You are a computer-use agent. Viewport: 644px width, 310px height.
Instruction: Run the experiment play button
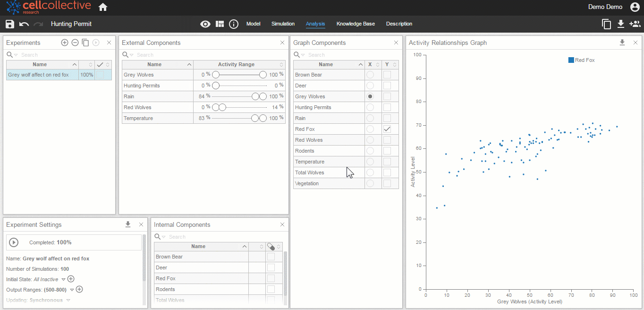14,242
